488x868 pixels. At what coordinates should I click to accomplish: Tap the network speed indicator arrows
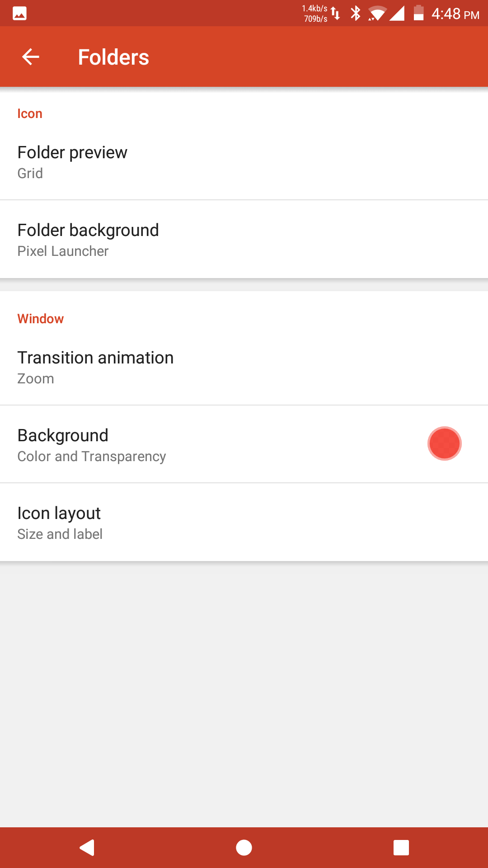[336, 14]
